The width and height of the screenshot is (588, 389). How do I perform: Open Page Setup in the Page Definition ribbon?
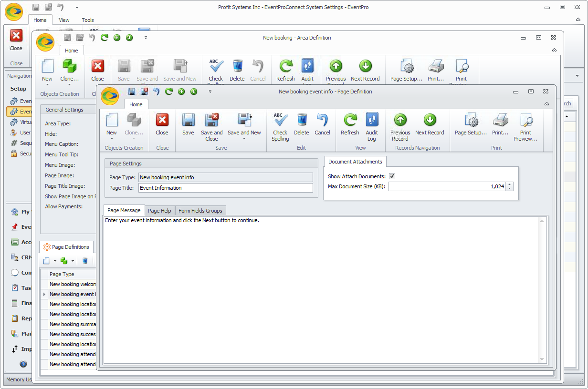(x=471, y=124)
